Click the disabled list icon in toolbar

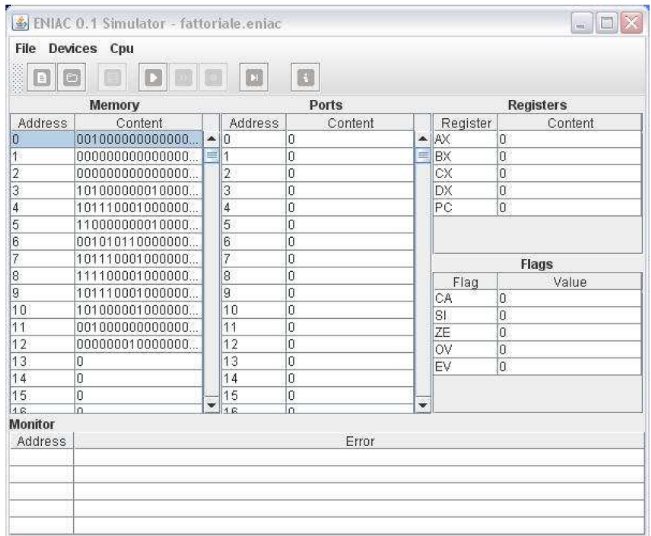pos(113,77)
